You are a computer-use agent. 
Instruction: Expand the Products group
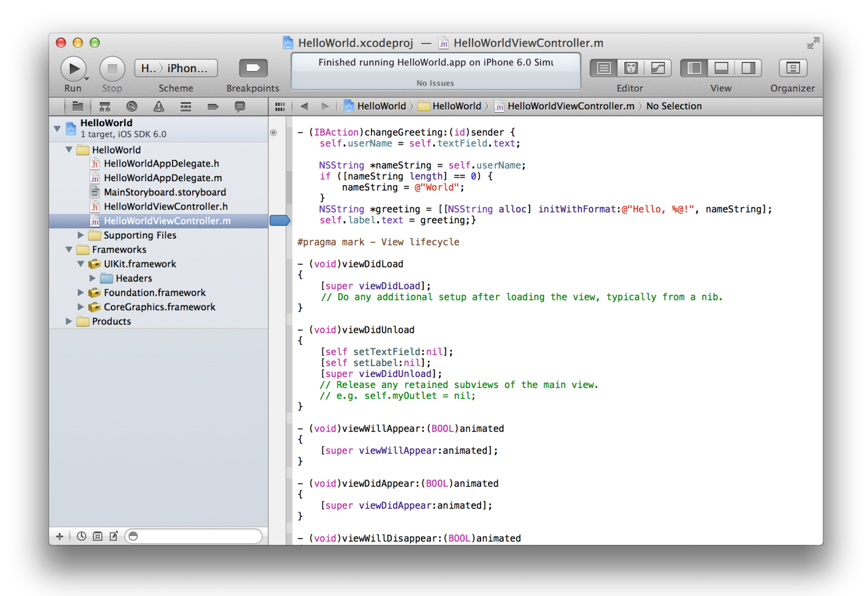69,321
